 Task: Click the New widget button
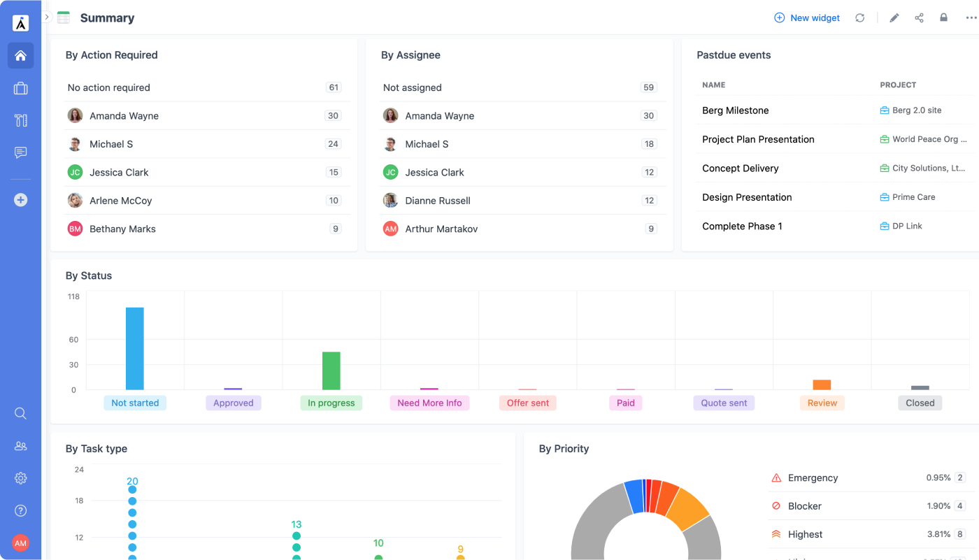click(807, 17)
